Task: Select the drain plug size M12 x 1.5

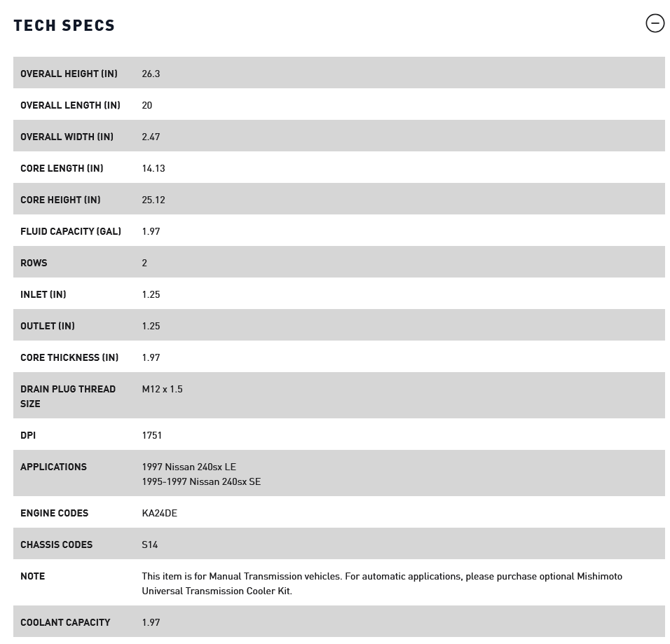Action: (x=162, y=389)
